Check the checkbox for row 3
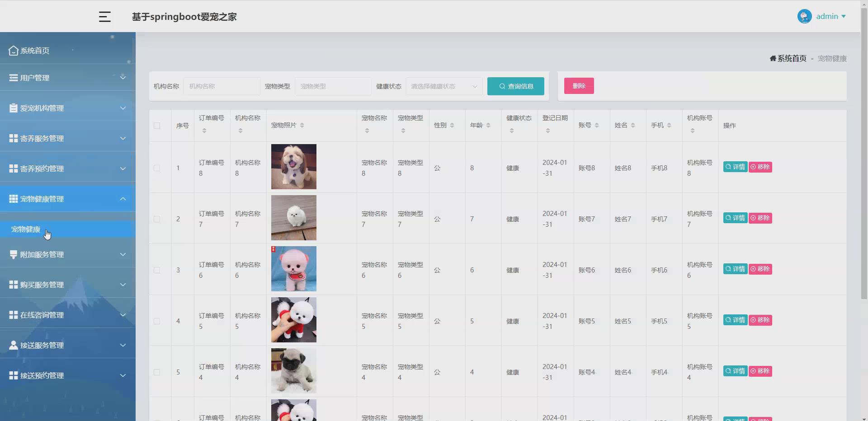 [157, 270]
